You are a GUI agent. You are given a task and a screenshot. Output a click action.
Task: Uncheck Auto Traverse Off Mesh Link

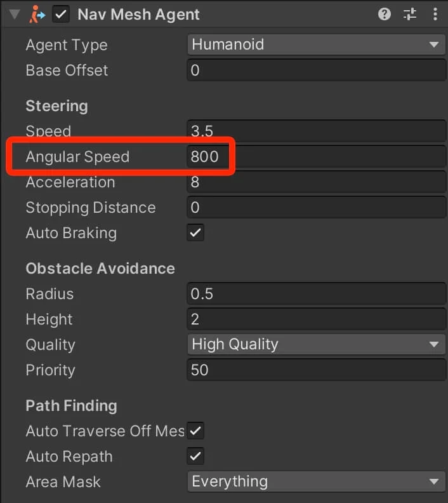195,431
